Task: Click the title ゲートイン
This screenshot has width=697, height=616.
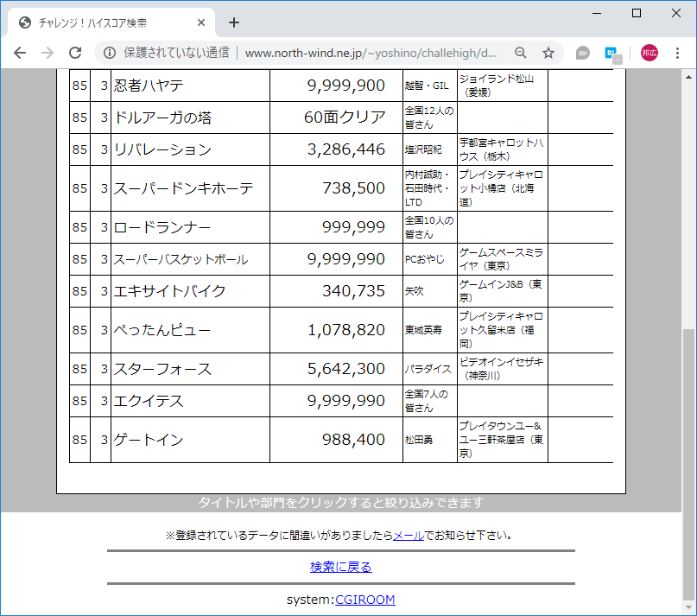Action: click(148, 440)
